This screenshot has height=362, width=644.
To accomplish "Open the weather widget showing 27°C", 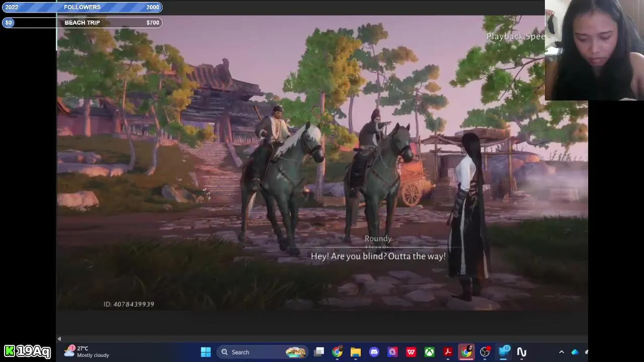I will 87,351.
